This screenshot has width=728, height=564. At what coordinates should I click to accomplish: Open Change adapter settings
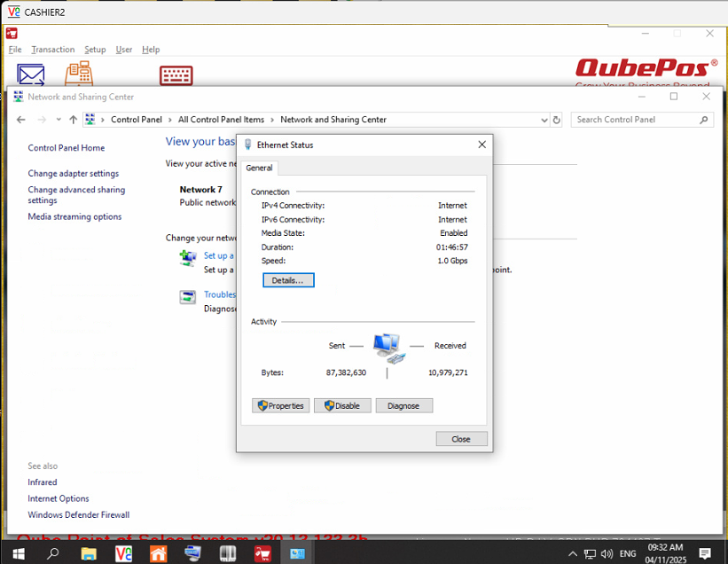(x=74, y=173)
